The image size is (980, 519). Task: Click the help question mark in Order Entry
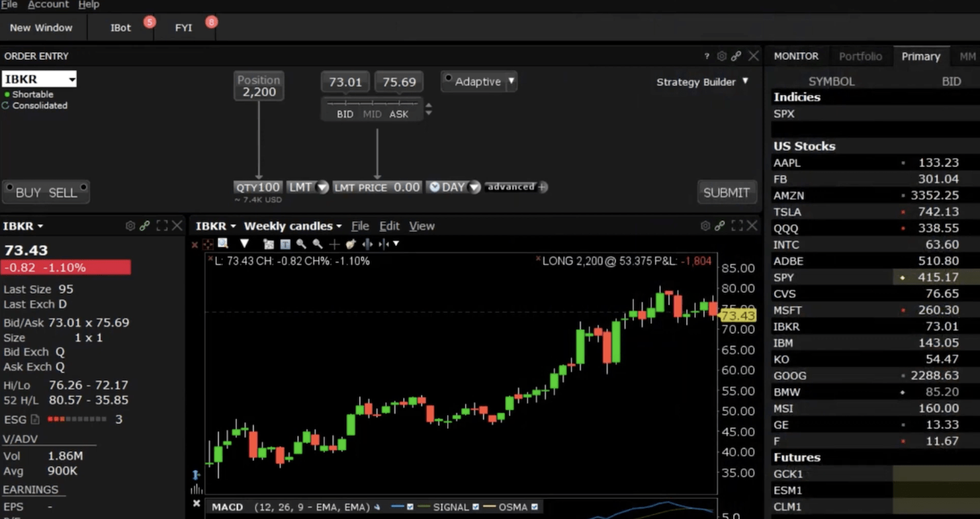coord(707,56)
